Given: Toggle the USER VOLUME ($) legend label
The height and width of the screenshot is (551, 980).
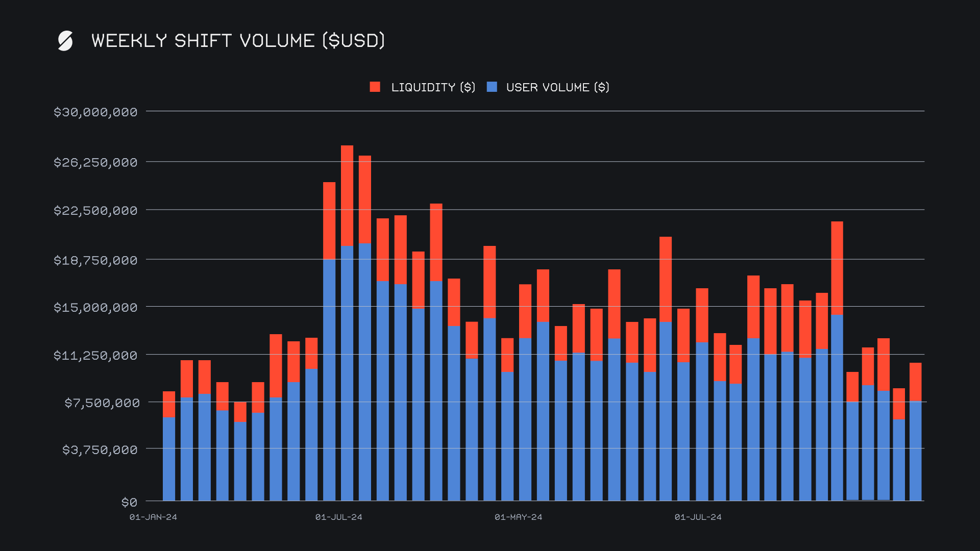Looking at the screenshot, I should 557,87.
